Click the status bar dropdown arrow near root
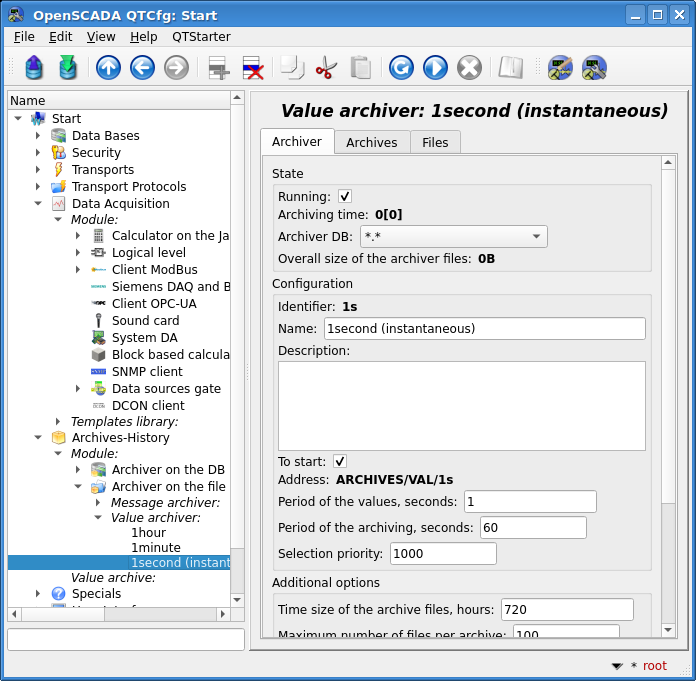This screenshot has width=696, height=681. 617,665
